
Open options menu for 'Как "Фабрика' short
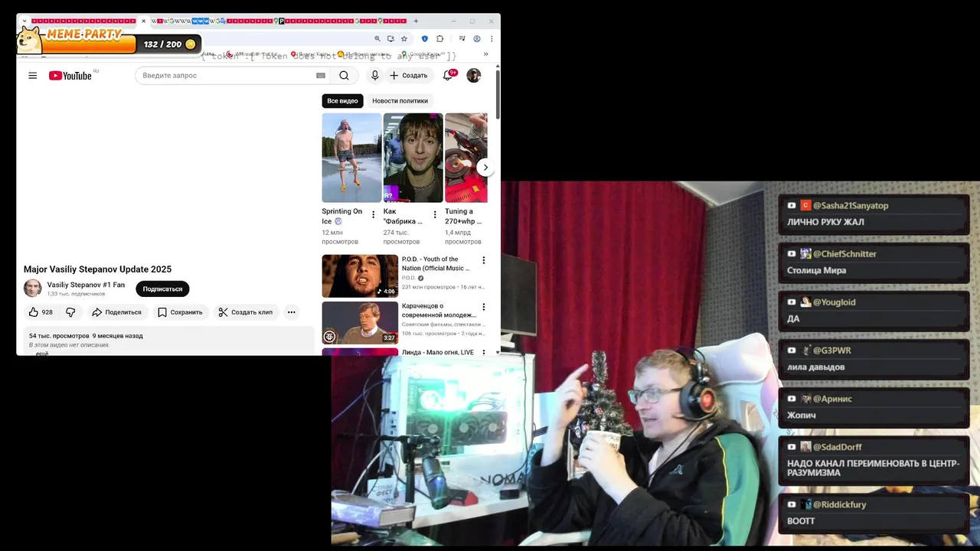point(435,215)
